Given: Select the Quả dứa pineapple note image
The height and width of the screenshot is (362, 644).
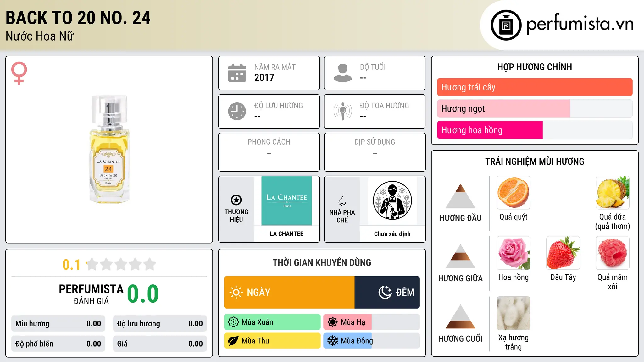Looking at the screenshot, I should (x=612, y=193).
